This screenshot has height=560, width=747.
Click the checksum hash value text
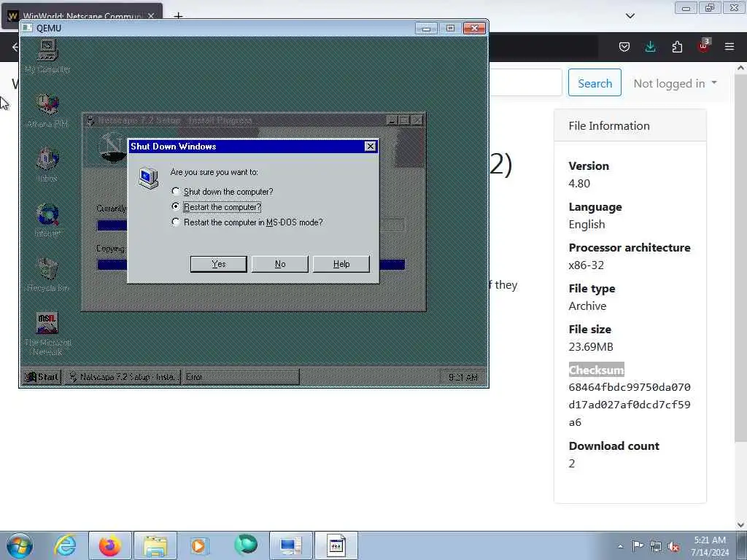tap(630, 405)
